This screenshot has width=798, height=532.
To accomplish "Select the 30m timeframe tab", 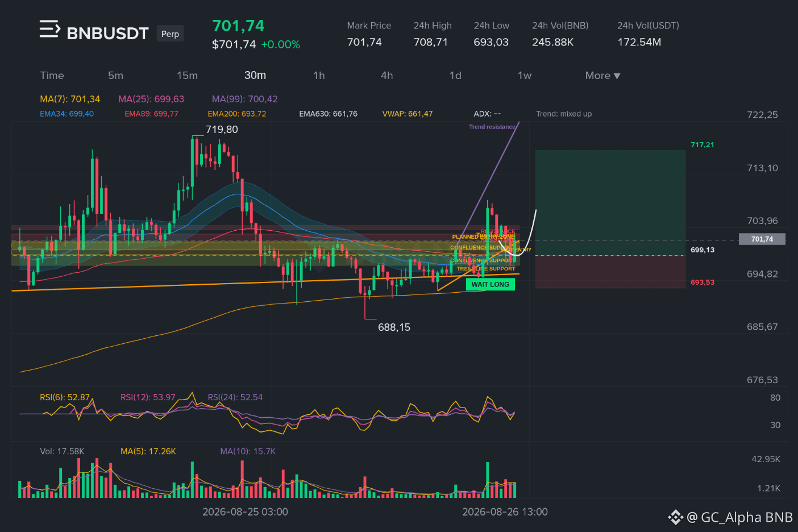I will click(255, 76).
